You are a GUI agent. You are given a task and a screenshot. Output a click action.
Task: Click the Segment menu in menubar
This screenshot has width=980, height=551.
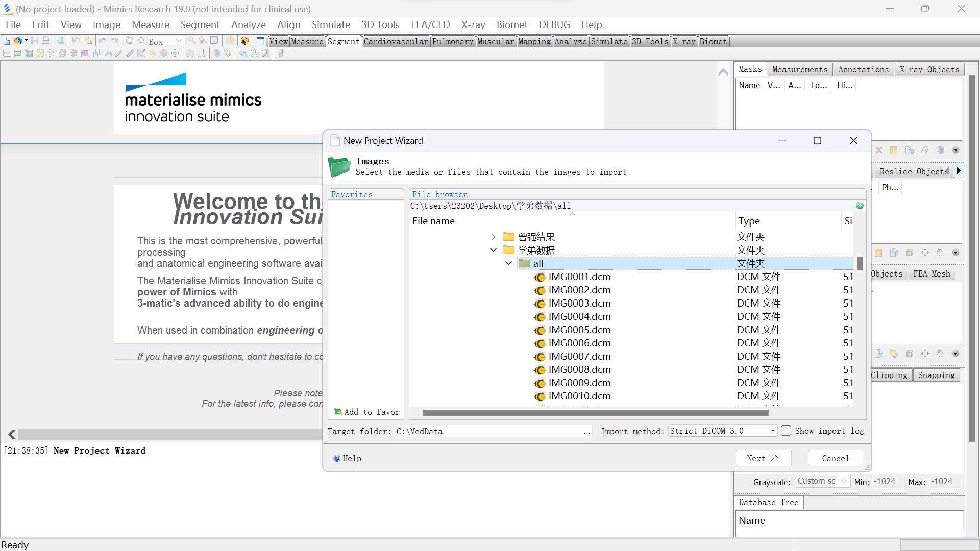(x=199, y=24)
